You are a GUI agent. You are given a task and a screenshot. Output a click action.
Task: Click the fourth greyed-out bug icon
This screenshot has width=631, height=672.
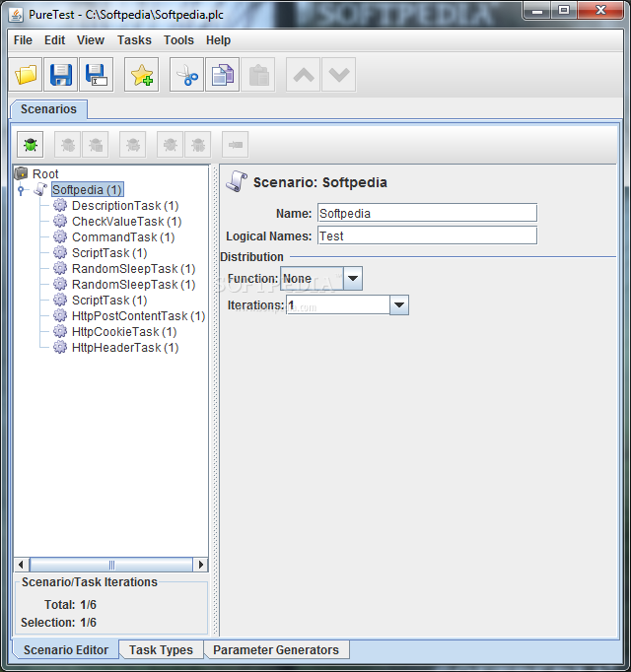(x=170, y=145)
